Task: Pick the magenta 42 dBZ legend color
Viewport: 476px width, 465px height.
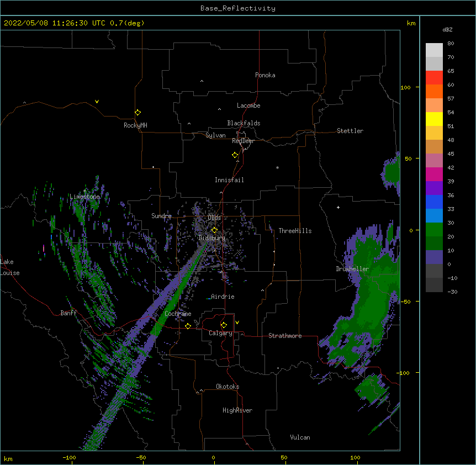Action: point(434,174)
